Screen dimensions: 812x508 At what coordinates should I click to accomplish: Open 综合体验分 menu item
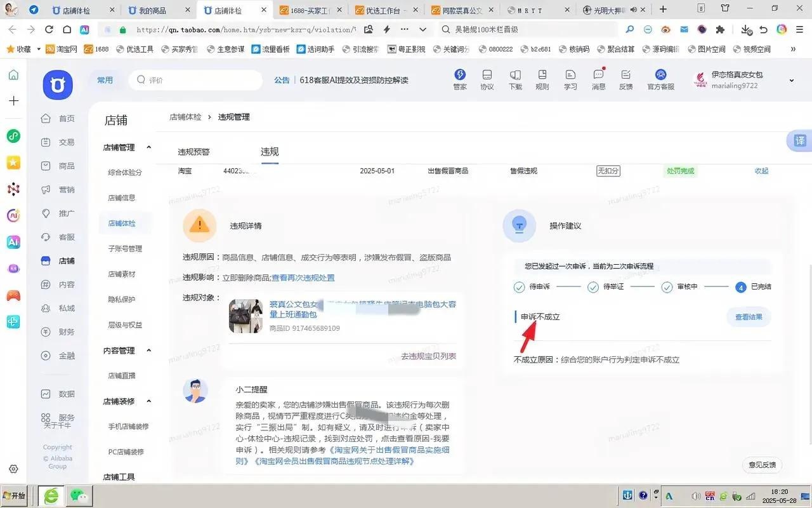(125, 172)
